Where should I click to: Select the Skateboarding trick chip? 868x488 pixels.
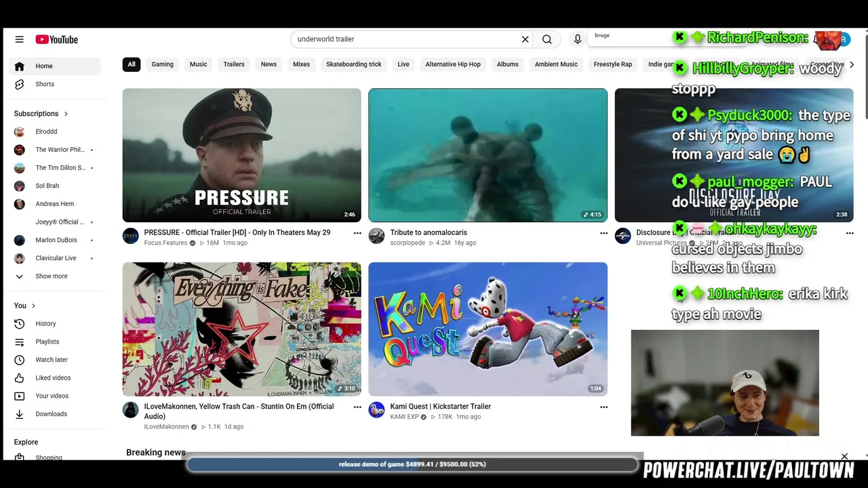(x=354, y=64)
